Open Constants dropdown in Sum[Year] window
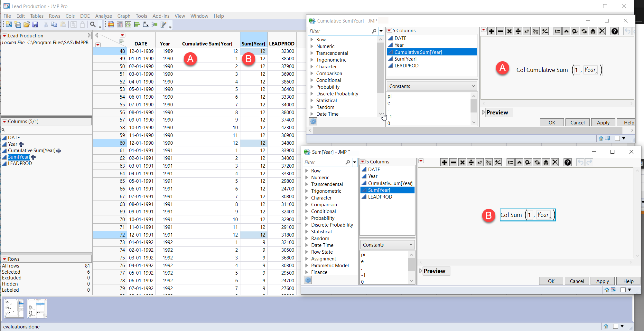The image size is (644, 331). tap(387, 245)
